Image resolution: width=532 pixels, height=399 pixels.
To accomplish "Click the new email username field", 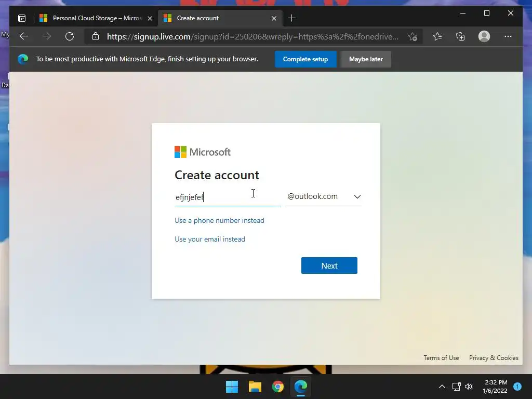I will click(228, 197).
